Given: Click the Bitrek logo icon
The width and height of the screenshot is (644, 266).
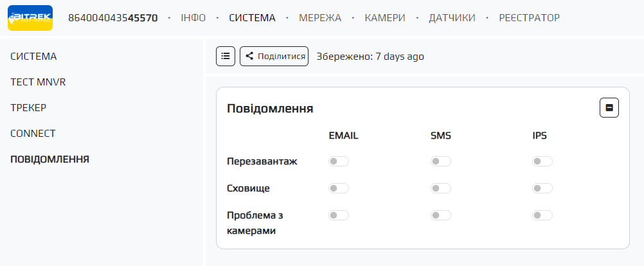Looking at the screenshot, I should (x=30, y=18).
